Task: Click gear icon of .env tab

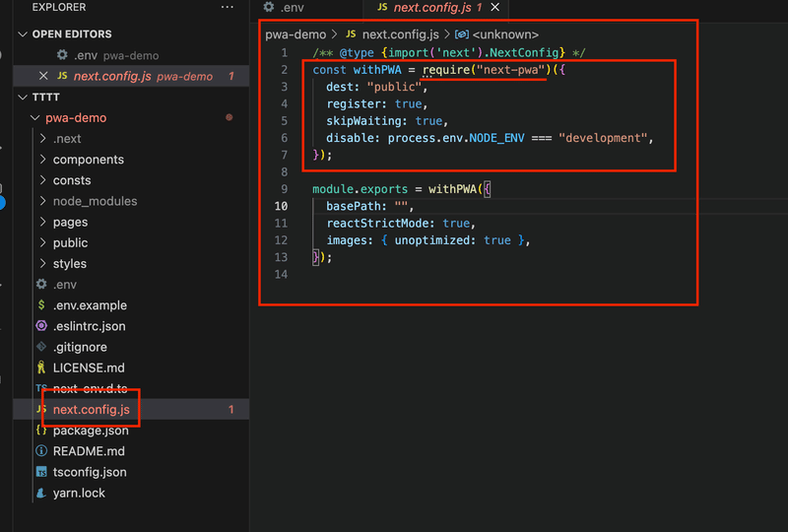Action: [x=269, y=7]
